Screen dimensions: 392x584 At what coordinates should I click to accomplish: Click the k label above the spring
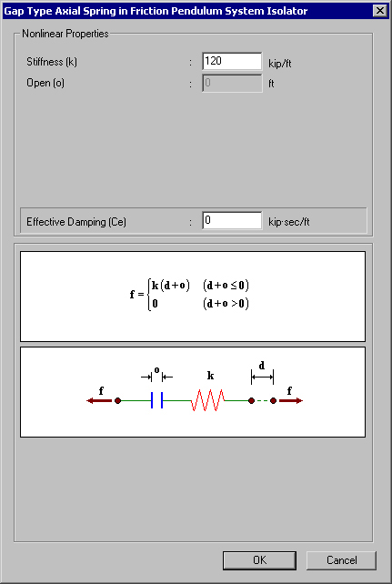(210, 376)
